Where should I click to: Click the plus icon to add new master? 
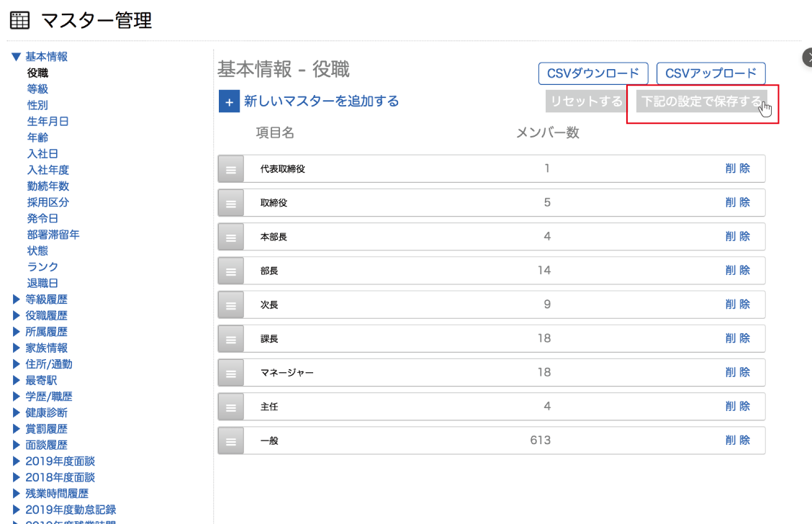(229, 102)
